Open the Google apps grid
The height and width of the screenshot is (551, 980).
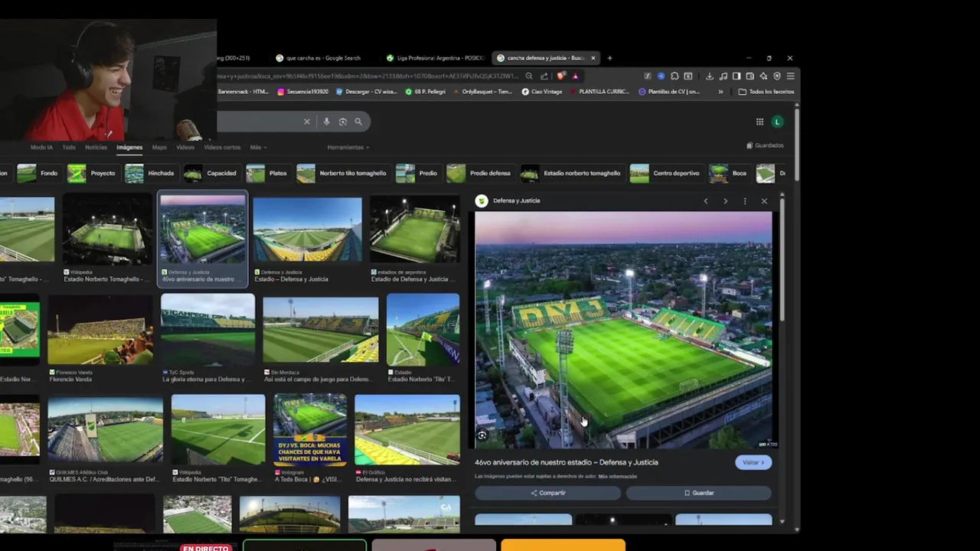759,122
